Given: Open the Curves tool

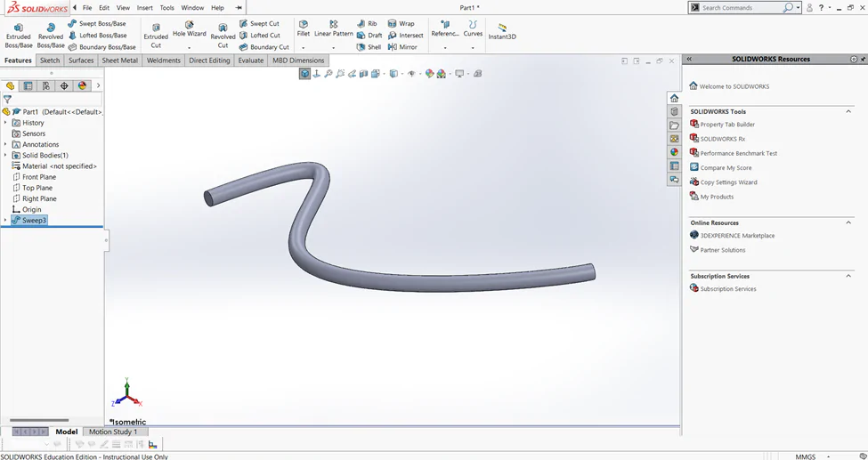Looking at the screenshot, I should tap(473, 28).
